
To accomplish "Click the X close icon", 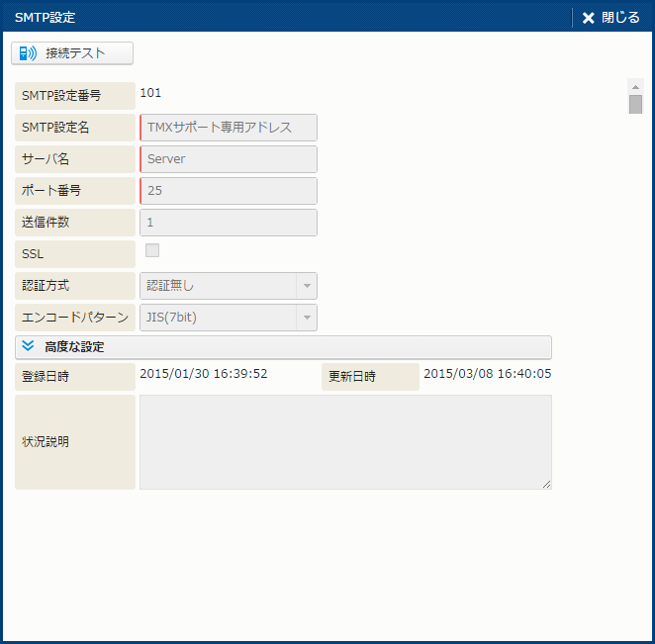I will click(x=588, y=18).
